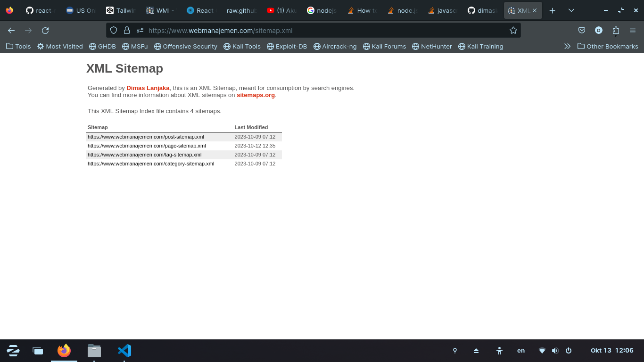Viewport: 644px width, 362px height.
Task: Launch VS Code from the taskbar
Action: tap(124, 351)
